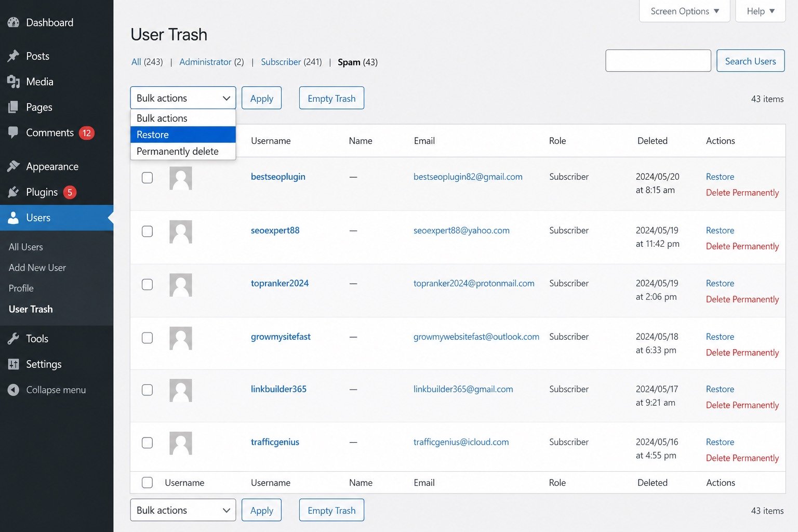Click avatar of user seoexpert88
Screen dimensions: 798x532
point(181,232)
